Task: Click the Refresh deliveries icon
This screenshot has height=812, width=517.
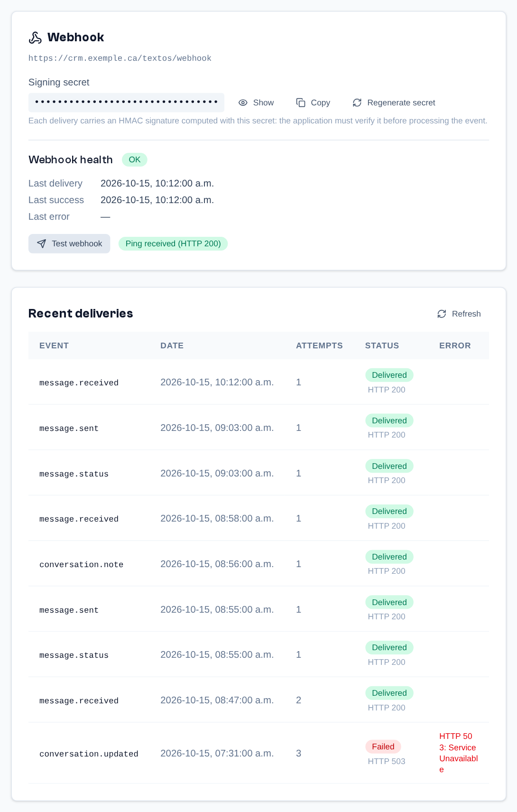Action: (x=442, y=314)
